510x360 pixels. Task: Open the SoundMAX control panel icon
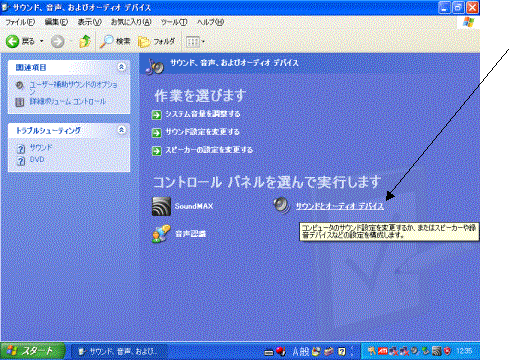161,206
